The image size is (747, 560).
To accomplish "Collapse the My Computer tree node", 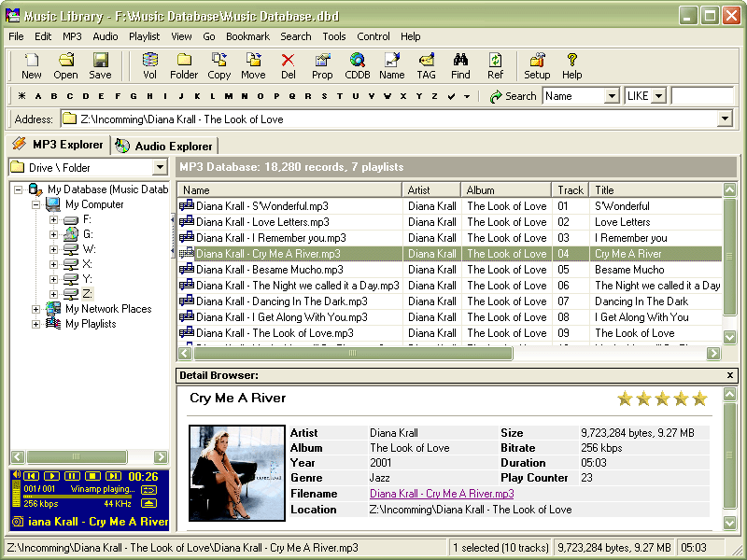I will point(35,204).
